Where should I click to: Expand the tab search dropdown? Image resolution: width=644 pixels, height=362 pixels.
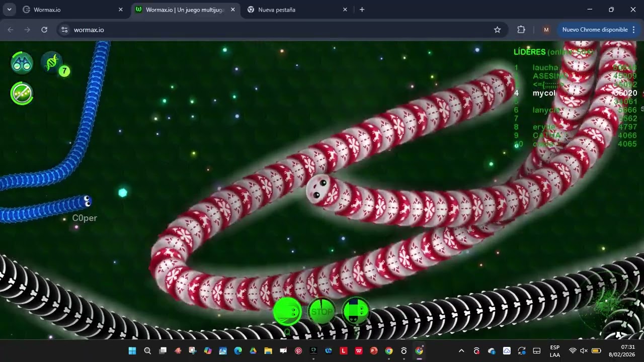coord(9,10)
